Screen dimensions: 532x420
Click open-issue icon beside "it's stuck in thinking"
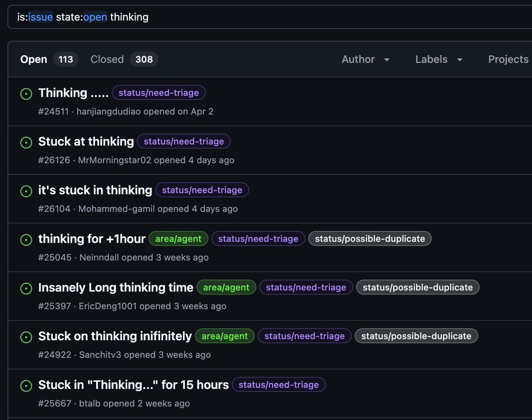click(26, 191)
